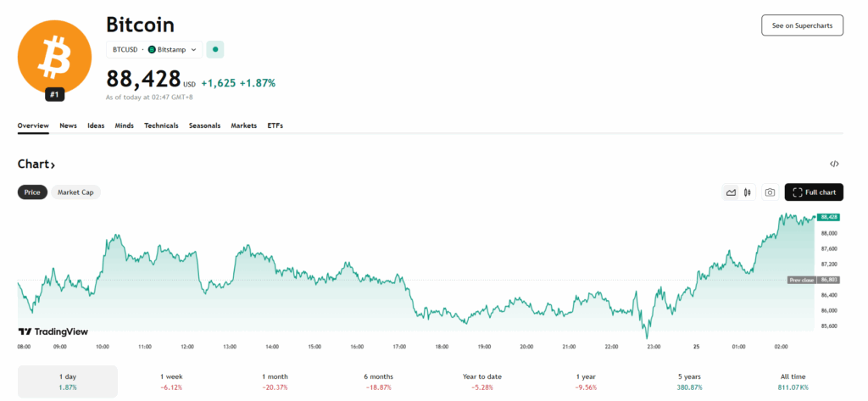Open the Full chart button

click(813, 192)
